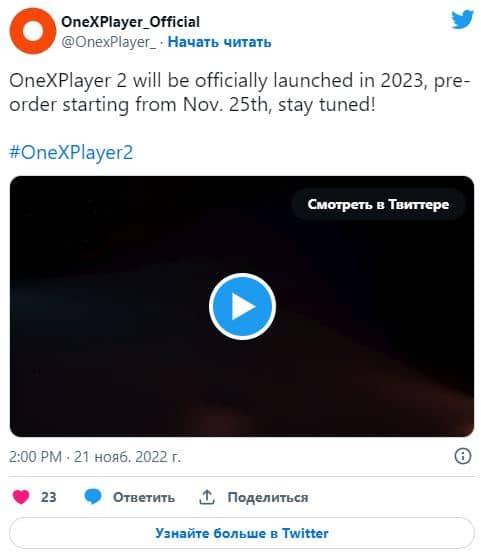Open the OneXPlayer_Official profile name
The image size is (481, 558).
(130, 22)
